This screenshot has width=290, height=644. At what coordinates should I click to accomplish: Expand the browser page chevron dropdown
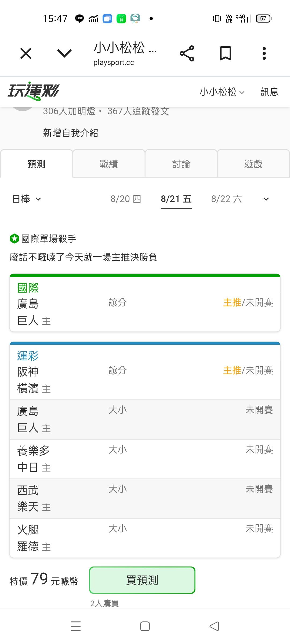(x=64, y=53)
